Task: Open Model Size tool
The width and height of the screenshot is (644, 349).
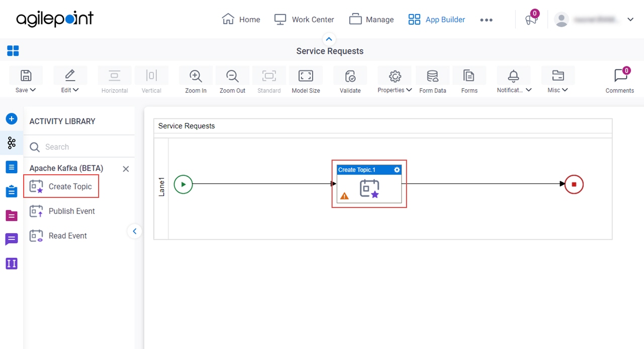Action: click(306, 76)
